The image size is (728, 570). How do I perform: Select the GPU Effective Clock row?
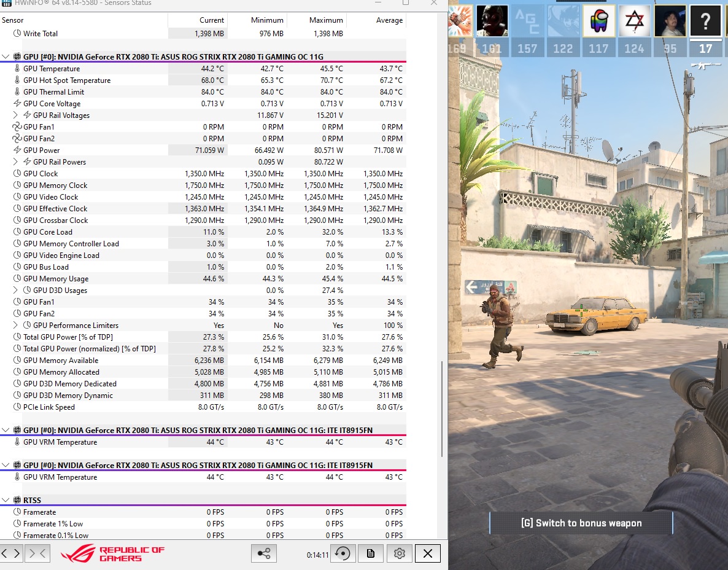(x=203, y=209)
